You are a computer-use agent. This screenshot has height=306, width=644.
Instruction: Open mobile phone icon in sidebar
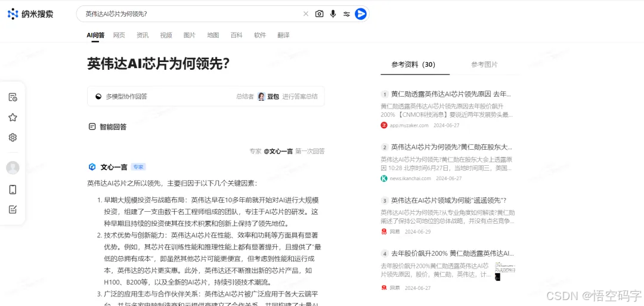(13, 189)
